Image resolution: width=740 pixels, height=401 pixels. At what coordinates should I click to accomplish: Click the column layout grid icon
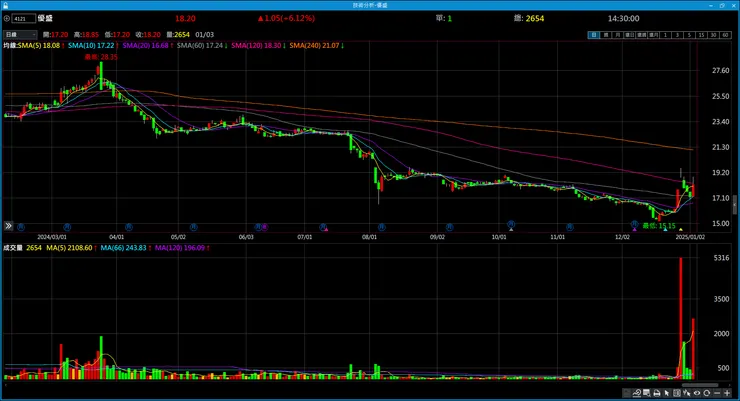(677, 393)
